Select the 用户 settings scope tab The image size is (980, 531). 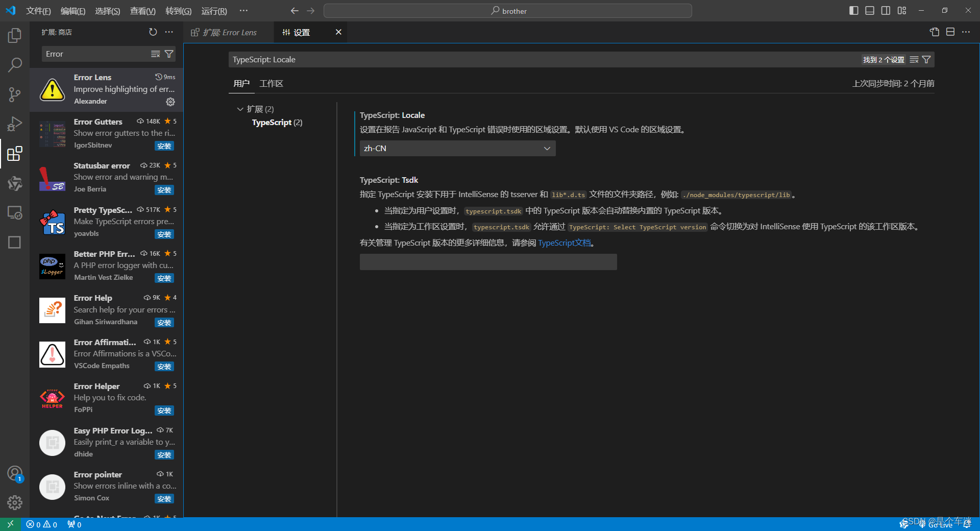tap(241, 84)
